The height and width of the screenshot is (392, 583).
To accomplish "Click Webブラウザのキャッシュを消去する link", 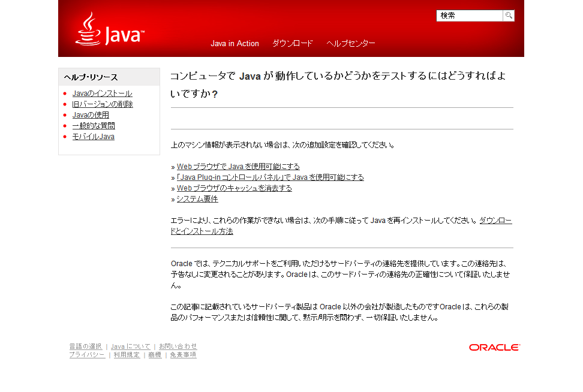I will tap(234, 188).
